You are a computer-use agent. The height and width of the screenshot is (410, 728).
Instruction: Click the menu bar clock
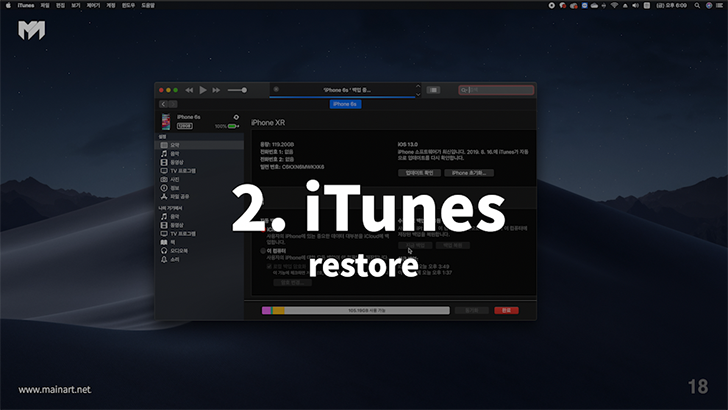(x=672, y=6)
